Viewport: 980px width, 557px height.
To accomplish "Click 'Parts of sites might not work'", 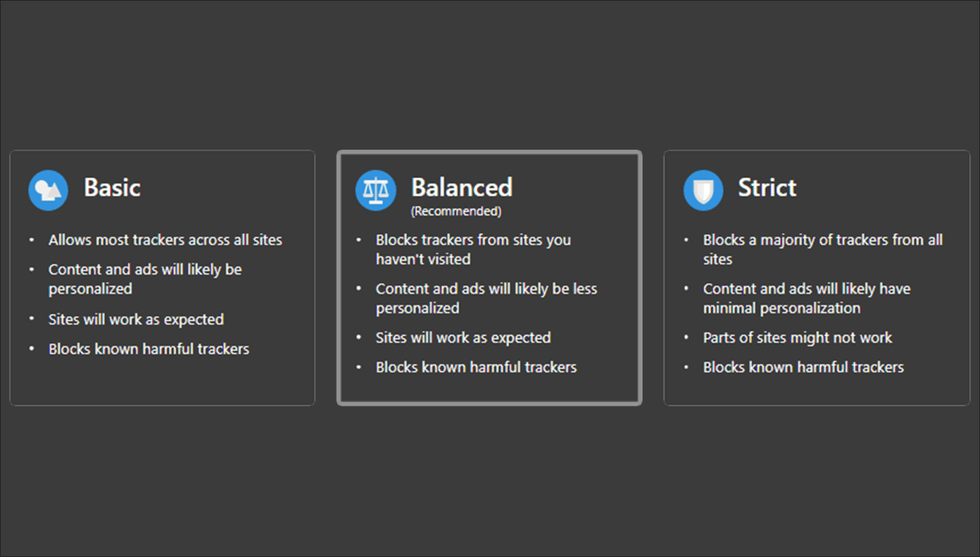I will pos(798,338).
